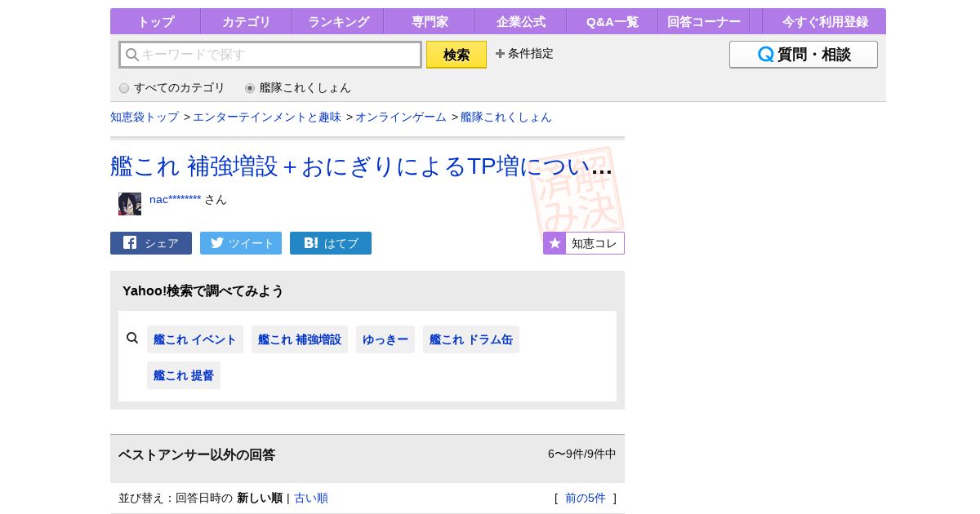The height and width of the screenshot is (514, 980).
Task: Click the Yahoo!検索で調べてみよう heading
Action: tap(203, 290)
